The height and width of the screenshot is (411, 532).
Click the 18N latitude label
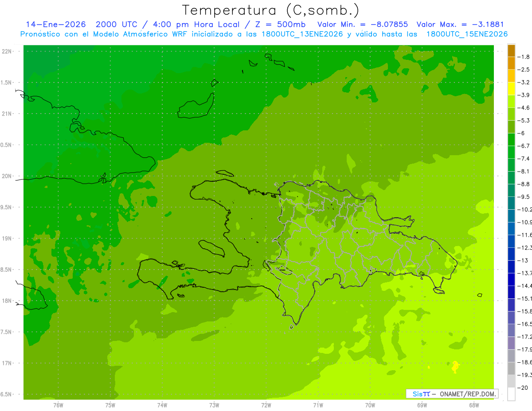(x=7, y=301)
